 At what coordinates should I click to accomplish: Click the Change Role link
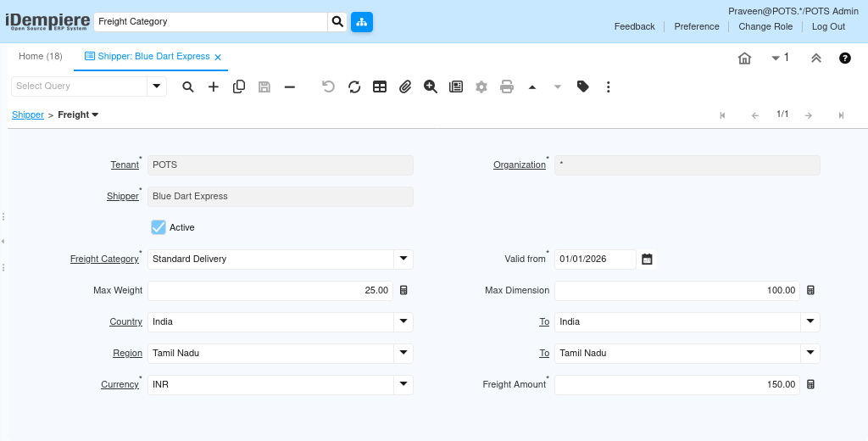tap(765, 26)
